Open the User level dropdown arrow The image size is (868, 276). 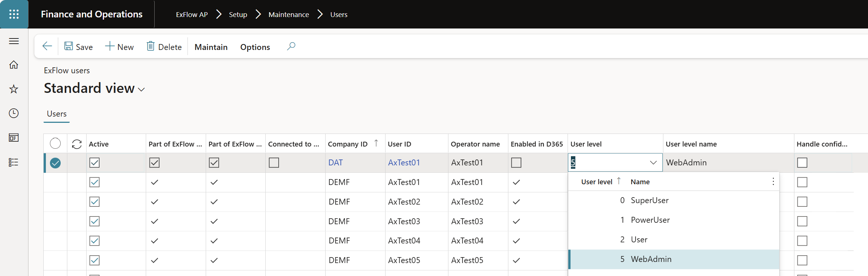pyautogui.click(x=653, y=163)
